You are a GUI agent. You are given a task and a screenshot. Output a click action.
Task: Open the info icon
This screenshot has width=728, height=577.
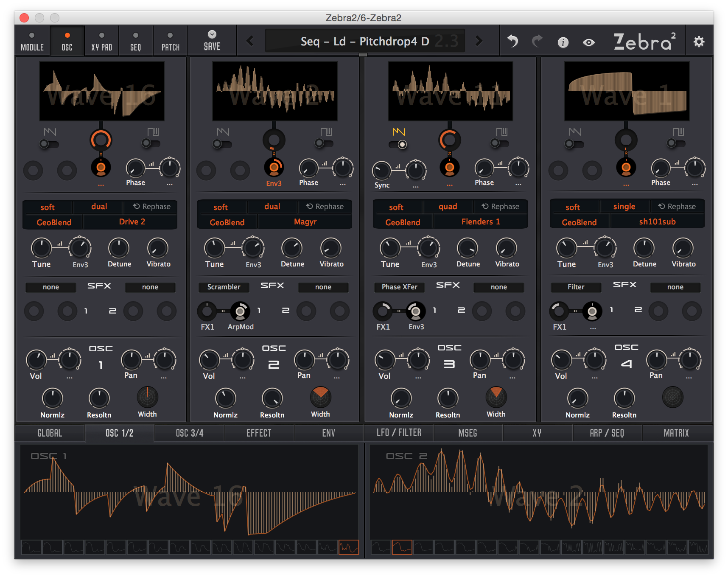(563, 42)
